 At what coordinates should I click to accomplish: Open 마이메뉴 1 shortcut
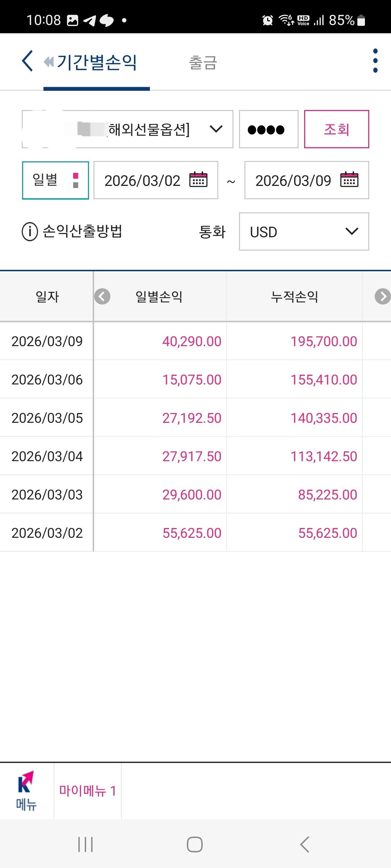pyautogui.click(x=88, y=791)
